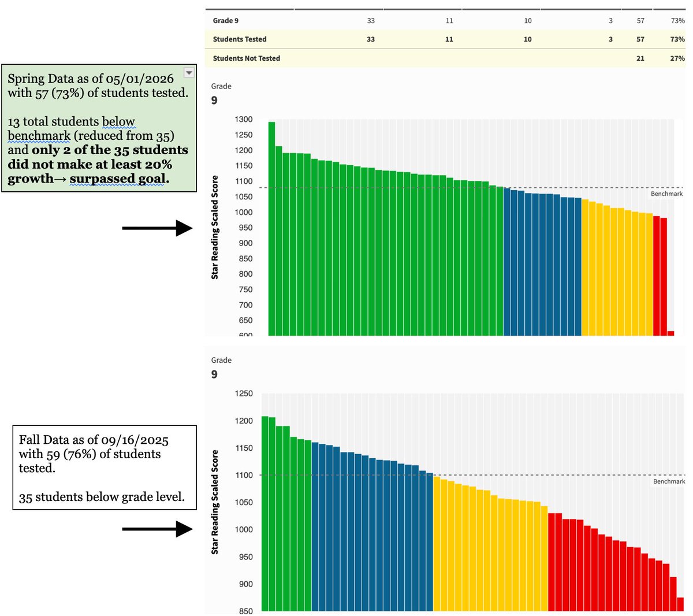Click the '13 total students below' line
This screenshot has height=616, width=693.
click(71, 122)
